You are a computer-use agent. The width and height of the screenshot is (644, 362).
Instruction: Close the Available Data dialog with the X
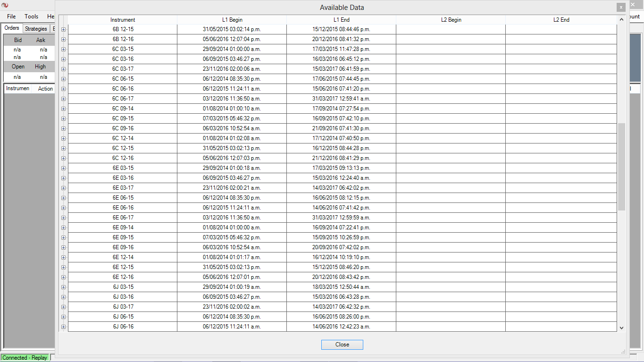coord(621,8)
